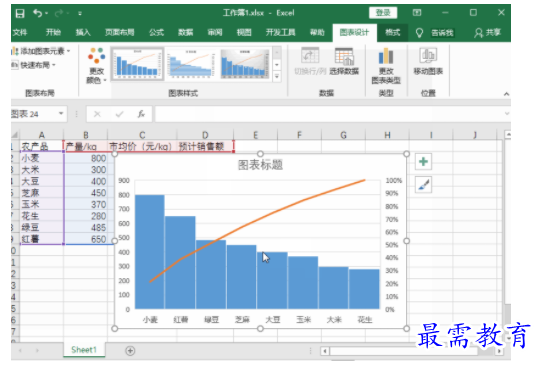Select the third dark chart style thumbnail

245,64
